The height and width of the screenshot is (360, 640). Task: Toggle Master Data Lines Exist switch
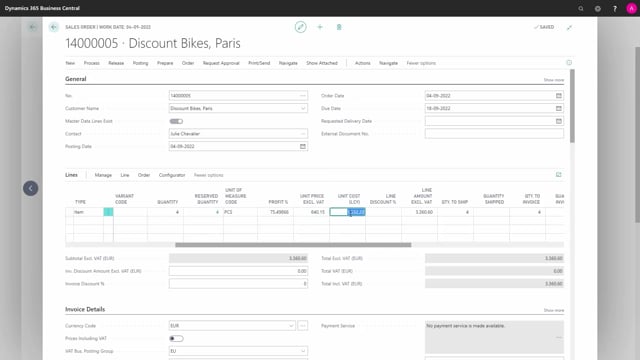[176, 121]
